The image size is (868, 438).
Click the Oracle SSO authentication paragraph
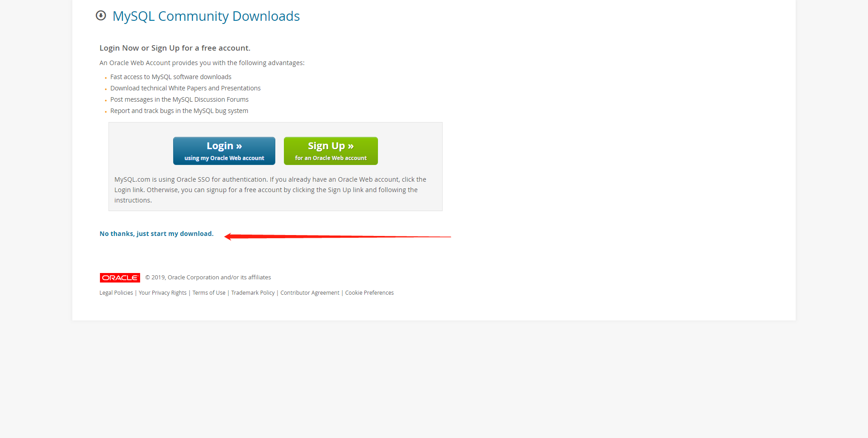tap(270, 190)
